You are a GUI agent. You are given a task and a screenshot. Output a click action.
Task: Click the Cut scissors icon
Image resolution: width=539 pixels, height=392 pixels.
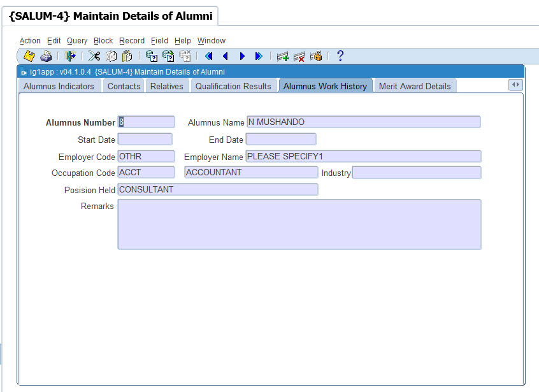[94, 56]
